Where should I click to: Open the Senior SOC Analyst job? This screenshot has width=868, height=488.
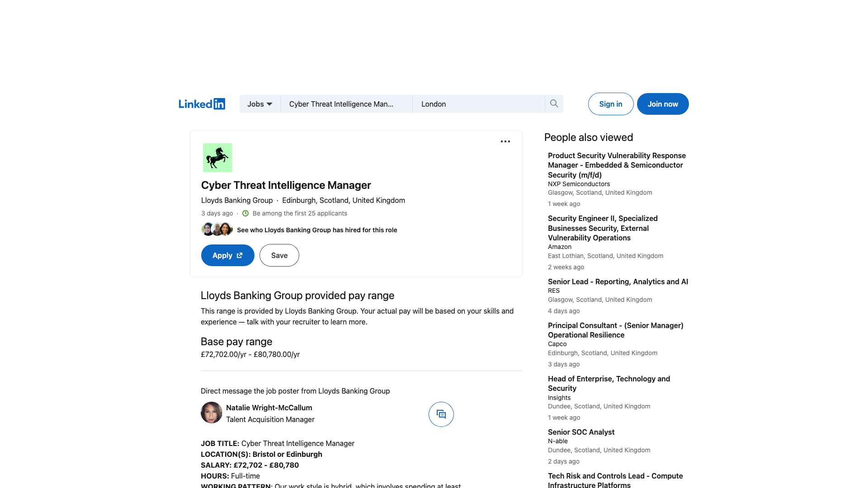tap(581, 432)
